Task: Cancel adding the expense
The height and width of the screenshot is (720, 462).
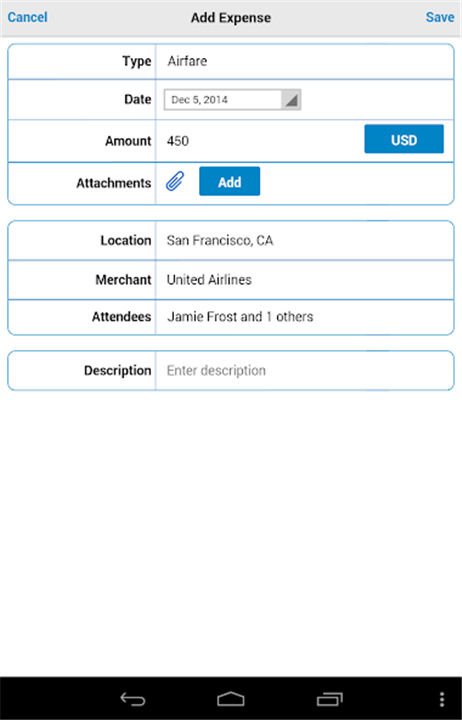Action: [x=28, y=17]
